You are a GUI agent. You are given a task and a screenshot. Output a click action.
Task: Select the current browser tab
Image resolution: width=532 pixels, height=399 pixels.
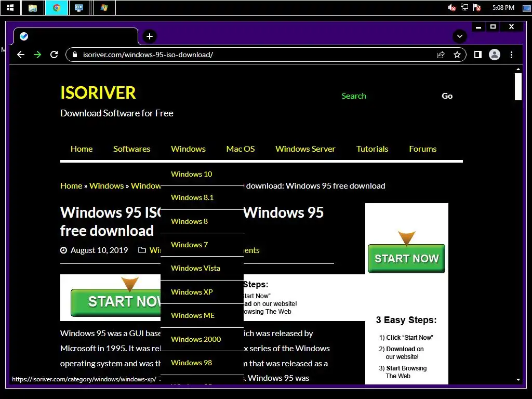coord(76,36)
